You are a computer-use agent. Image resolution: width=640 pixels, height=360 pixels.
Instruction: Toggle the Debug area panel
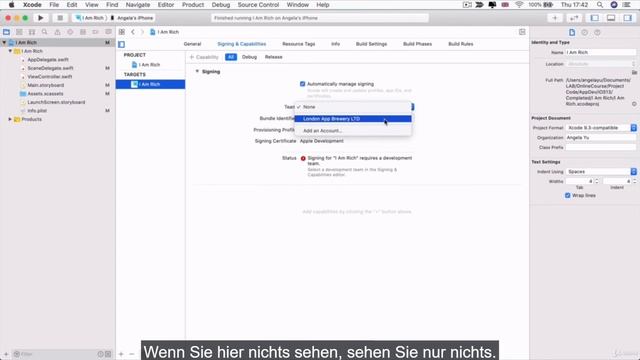tap(611, 18)
